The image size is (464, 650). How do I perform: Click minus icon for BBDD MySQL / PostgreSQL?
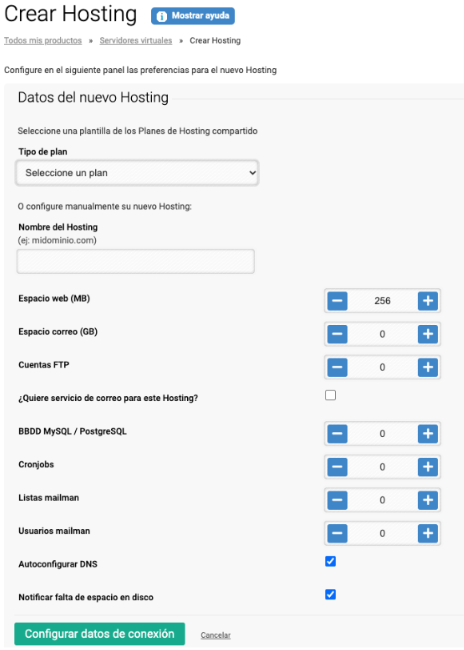point(337,434)
